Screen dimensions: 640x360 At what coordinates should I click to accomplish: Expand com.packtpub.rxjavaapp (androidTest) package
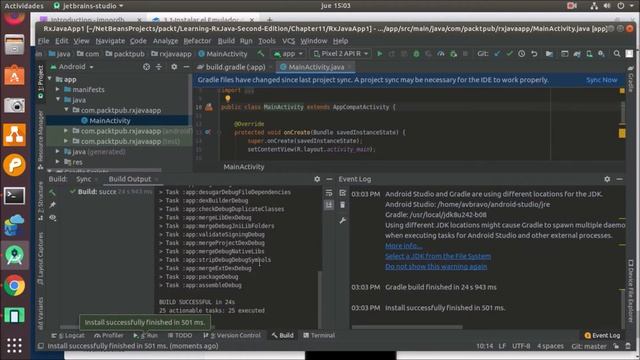(66, 131)
